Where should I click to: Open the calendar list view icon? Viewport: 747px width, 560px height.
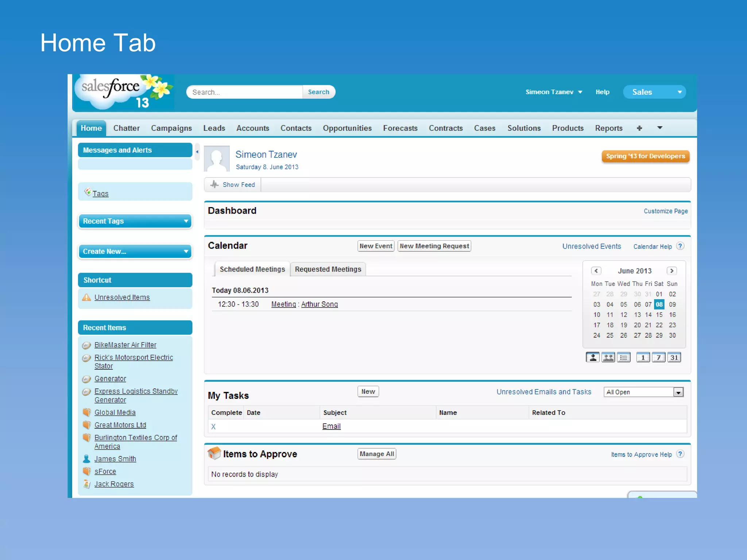click(x=624, y=357)
